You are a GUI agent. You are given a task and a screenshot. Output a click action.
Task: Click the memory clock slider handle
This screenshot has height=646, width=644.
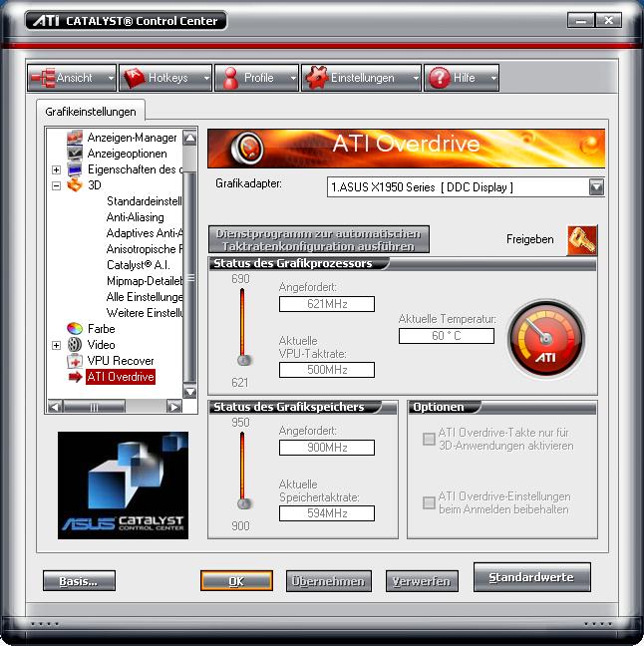(244, 503)
